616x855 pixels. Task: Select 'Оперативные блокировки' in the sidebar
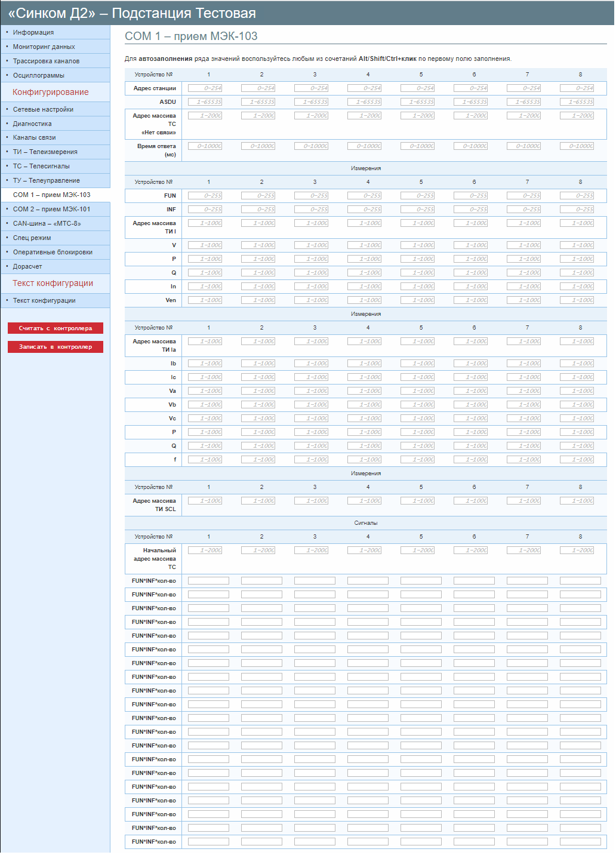point(53,252)
